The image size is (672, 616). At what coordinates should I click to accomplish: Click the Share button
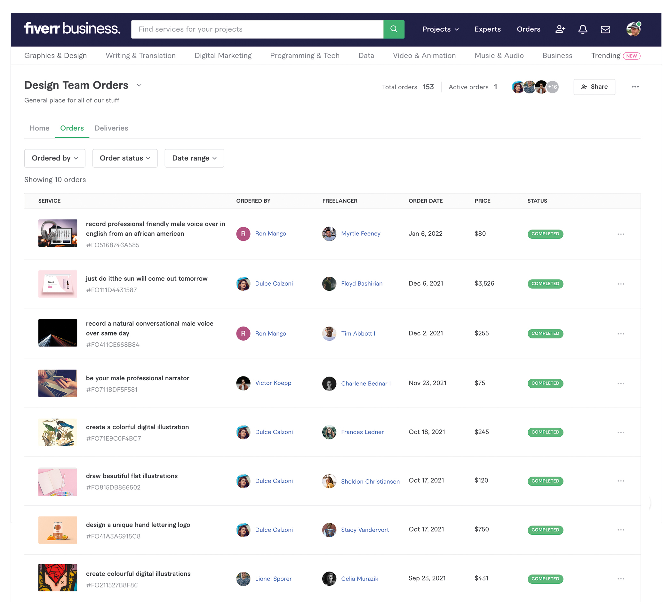594,87
